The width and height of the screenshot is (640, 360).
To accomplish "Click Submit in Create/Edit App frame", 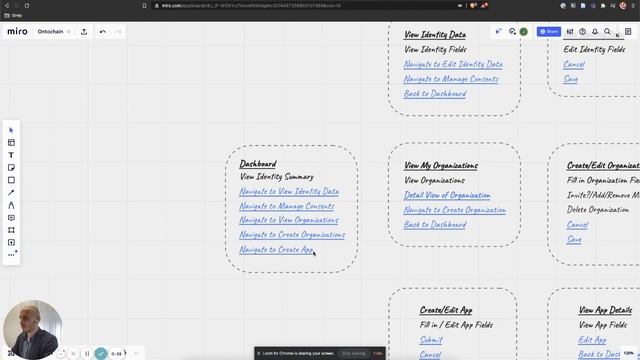I will pos(431,340).
